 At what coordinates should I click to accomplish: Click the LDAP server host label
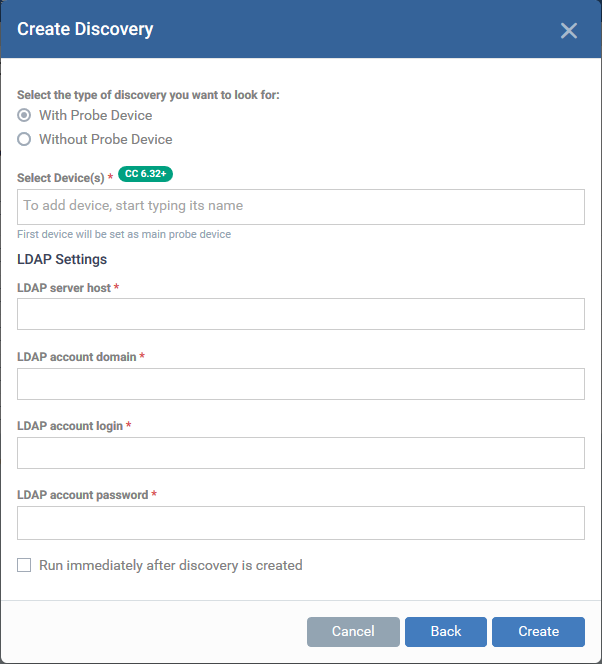click(x=64, y=288)
